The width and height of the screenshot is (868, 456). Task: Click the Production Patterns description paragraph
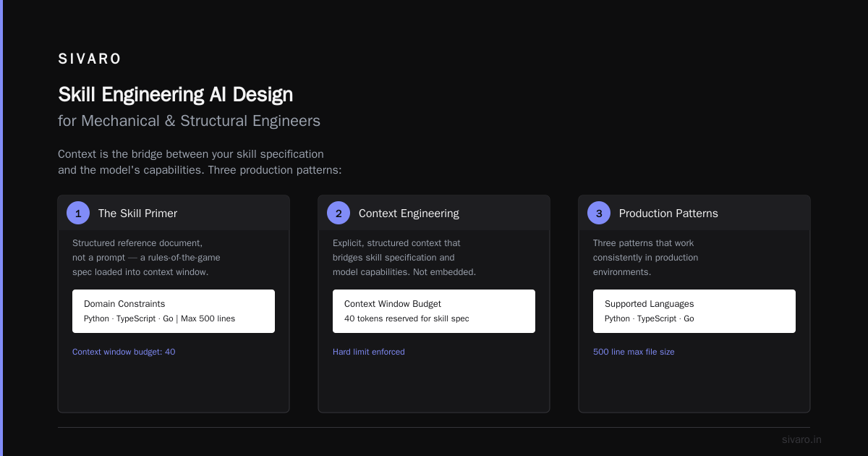[645, 258]
